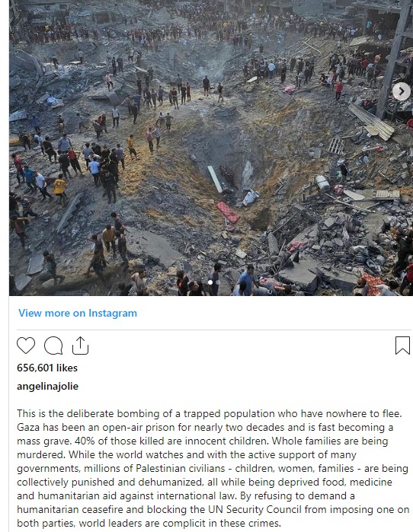Save the post with the bookmark icon

coord(402,346)
